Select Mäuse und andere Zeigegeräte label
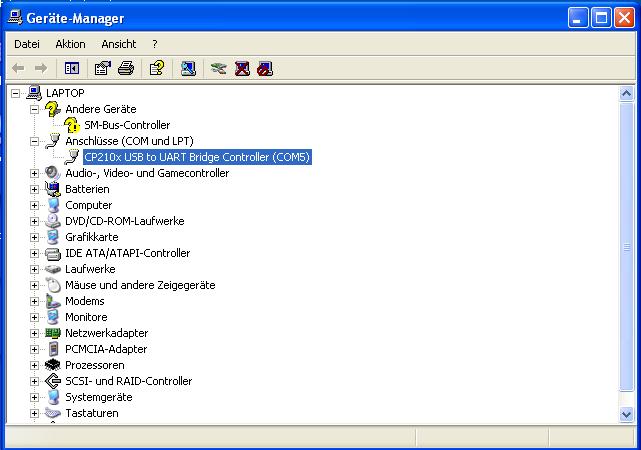This screenshot has height=450, width=641. (140, 285)
